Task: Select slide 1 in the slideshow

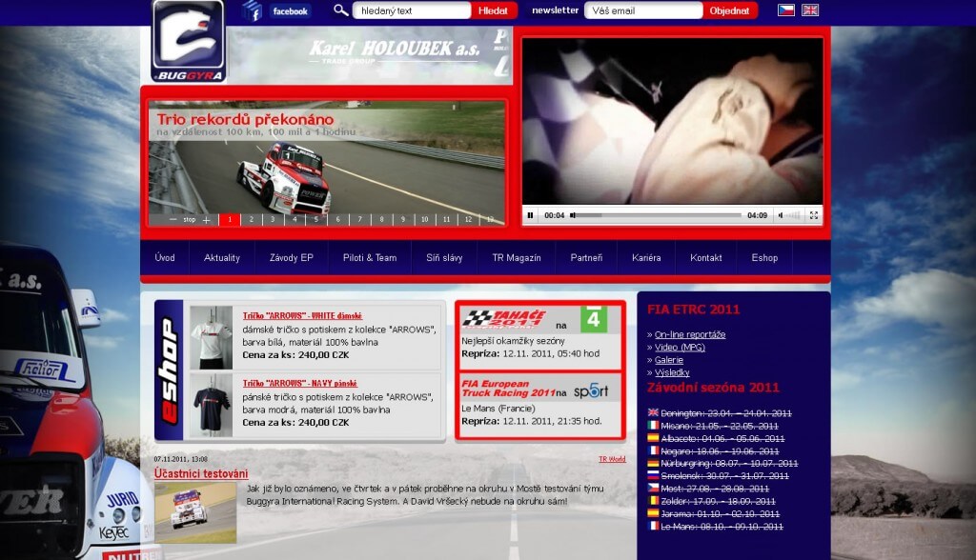Action: (x=230, y=220)
